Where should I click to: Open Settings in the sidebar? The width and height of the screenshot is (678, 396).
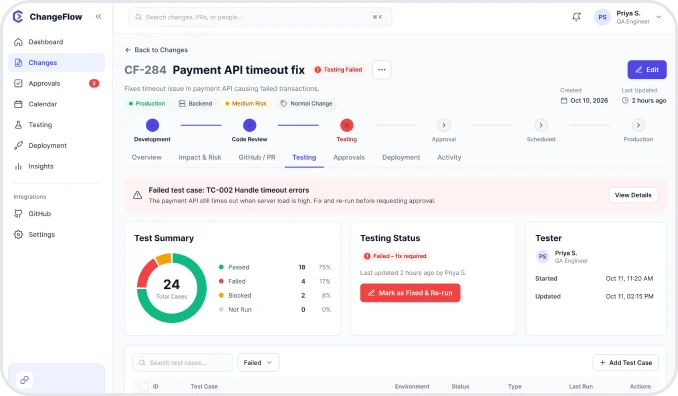coord(56,234)
